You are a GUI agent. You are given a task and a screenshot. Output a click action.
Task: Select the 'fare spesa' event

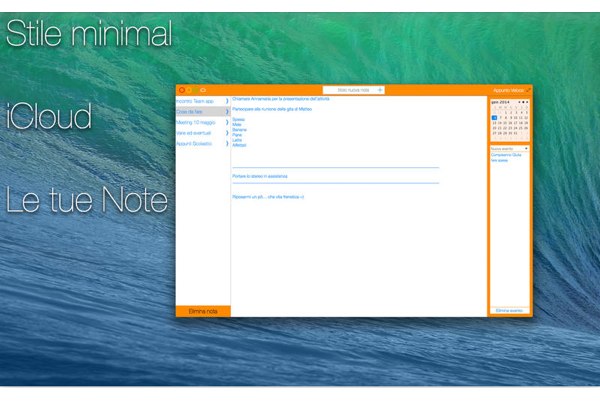[x=499, y=160]
